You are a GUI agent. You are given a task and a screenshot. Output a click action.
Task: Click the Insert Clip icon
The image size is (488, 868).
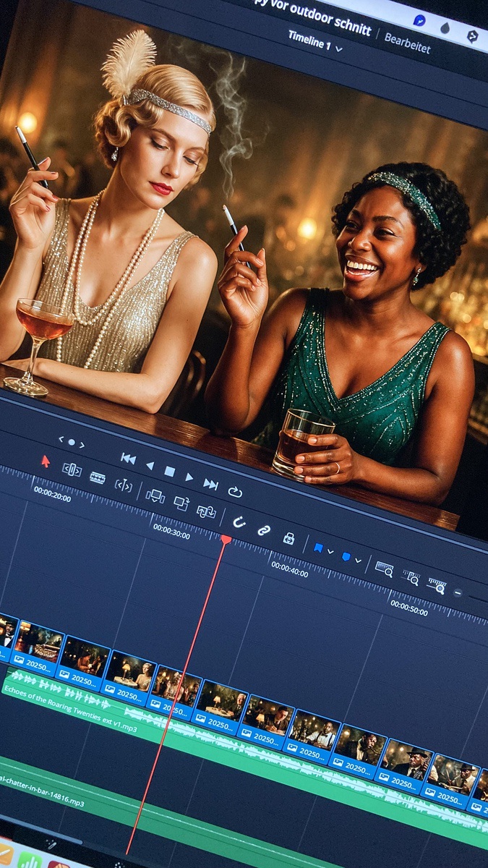click(x=155, y=496)
